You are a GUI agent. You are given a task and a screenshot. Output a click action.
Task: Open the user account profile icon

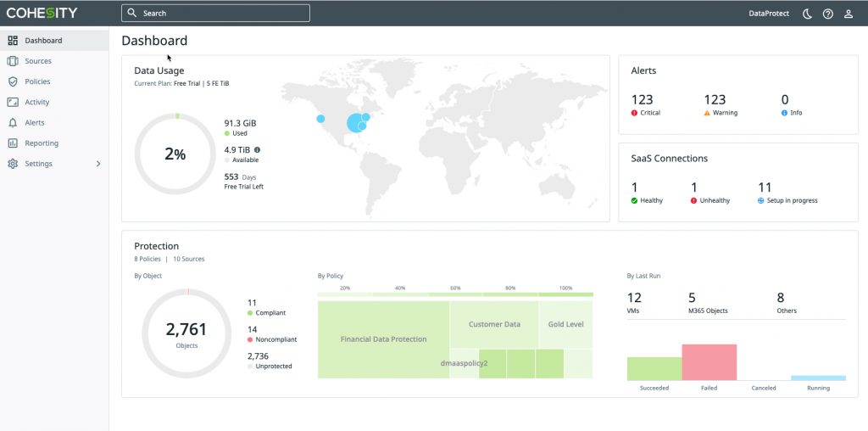point(849,14)
